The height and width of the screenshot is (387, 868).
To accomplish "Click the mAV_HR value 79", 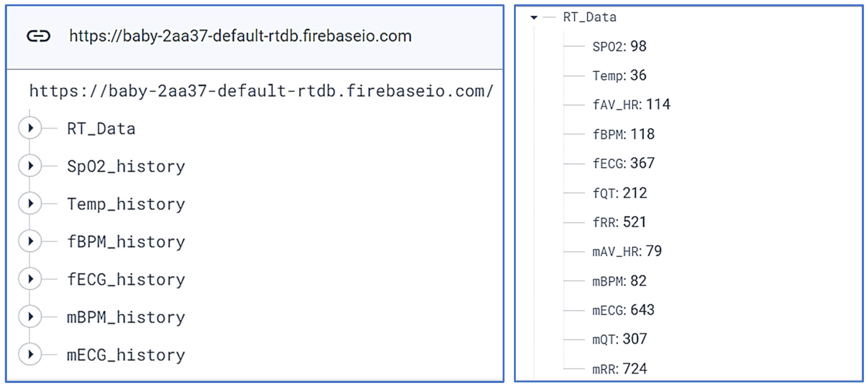I will point(654,251).
